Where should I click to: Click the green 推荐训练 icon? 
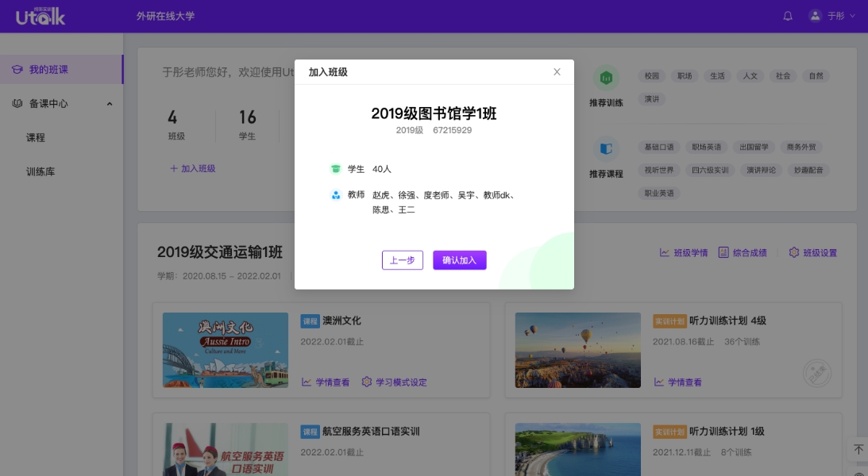[606, 78]
